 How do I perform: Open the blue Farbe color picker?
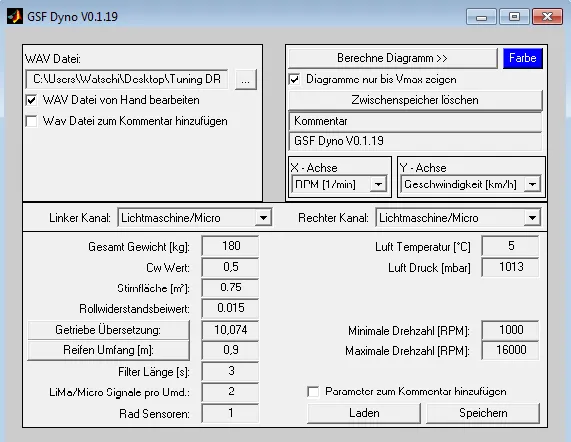coord(523,58)
